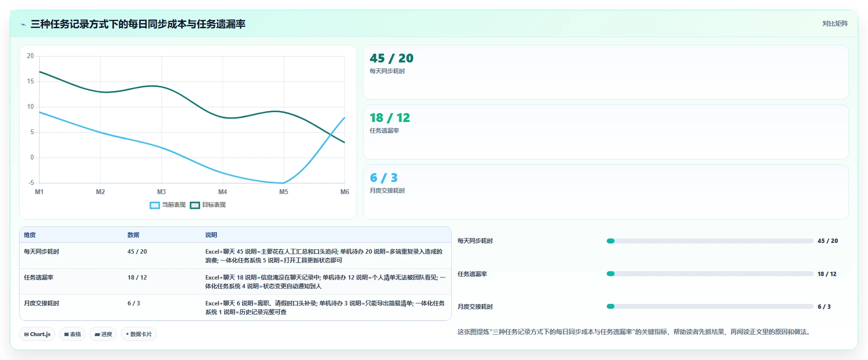
Task: Click the 数据 column header
Action: click(x=133, y=235)
